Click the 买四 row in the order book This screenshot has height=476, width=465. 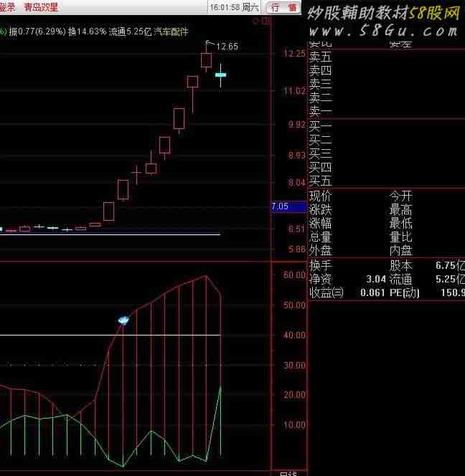click(x=320, y=167)
